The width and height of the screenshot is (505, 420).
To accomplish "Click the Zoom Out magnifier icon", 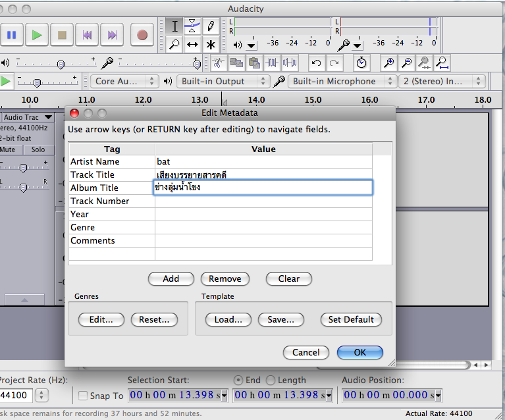I will pyautogui.click(x=407, y=63).
